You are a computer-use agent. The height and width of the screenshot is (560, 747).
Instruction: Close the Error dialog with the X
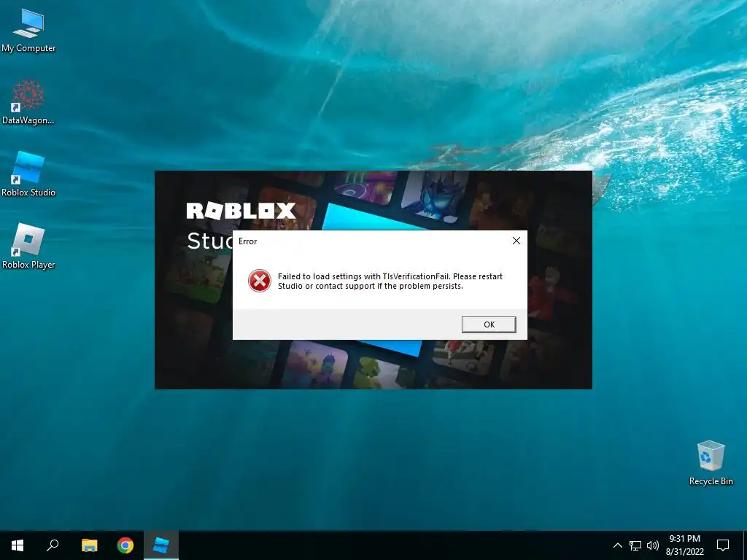tap(516, 241)
